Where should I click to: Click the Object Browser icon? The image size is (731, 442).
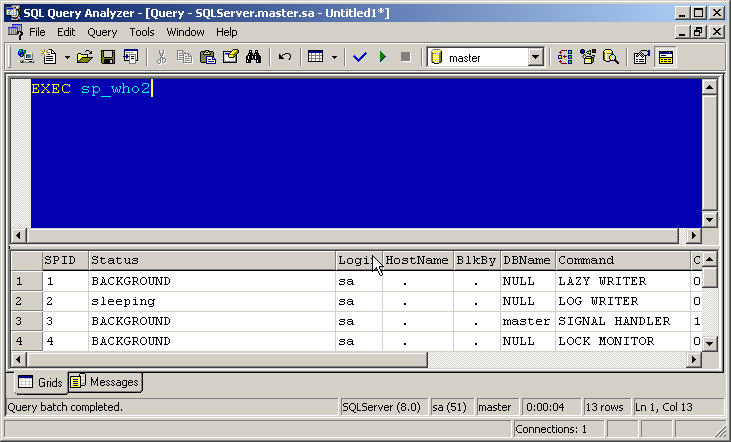(587, 57)
